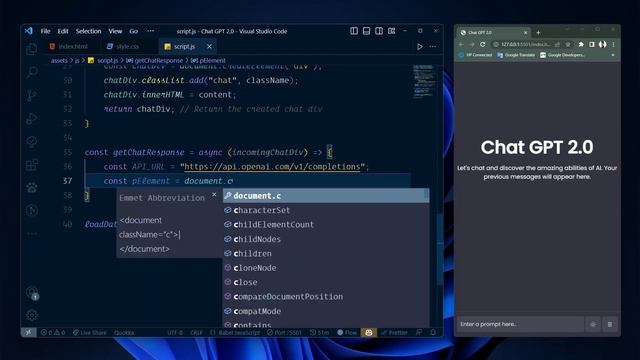This screenshot has width=640, height=360.
Task: Click the Flow status bar entry
Action: coord(347,333)
